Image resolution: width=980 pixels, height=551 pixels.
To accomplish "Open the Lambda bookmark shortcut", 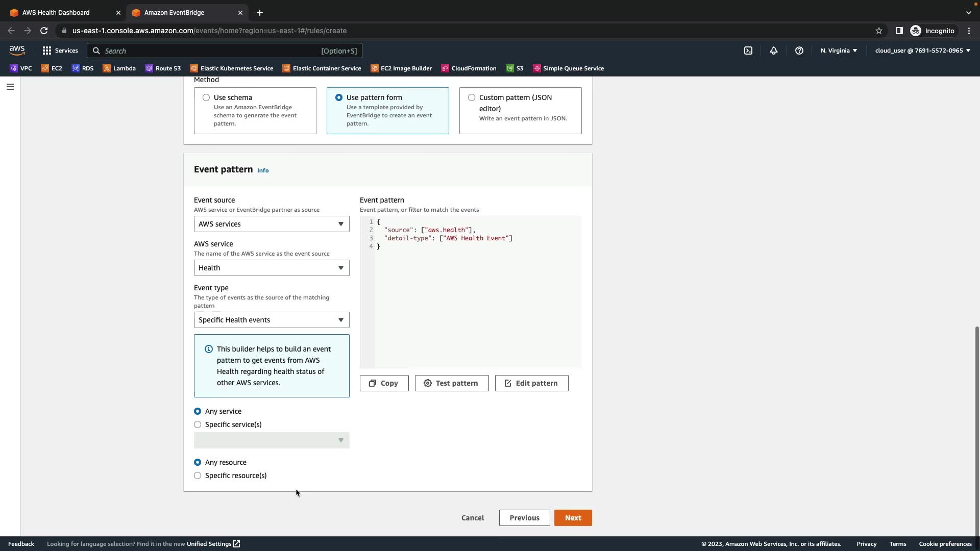I will (x=119, y=68).
